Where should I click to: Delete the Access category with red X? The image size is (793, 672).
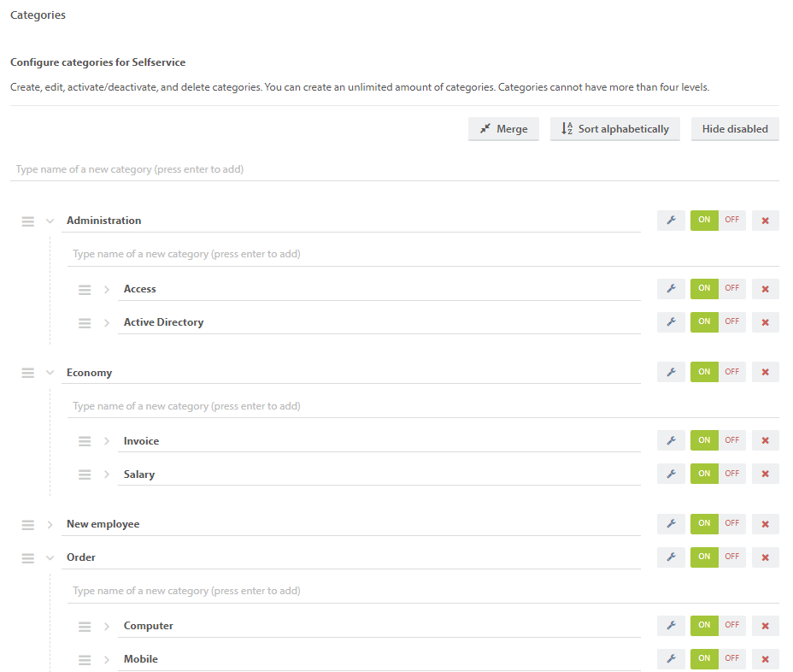pyautogui.click(x=765, y=289)
